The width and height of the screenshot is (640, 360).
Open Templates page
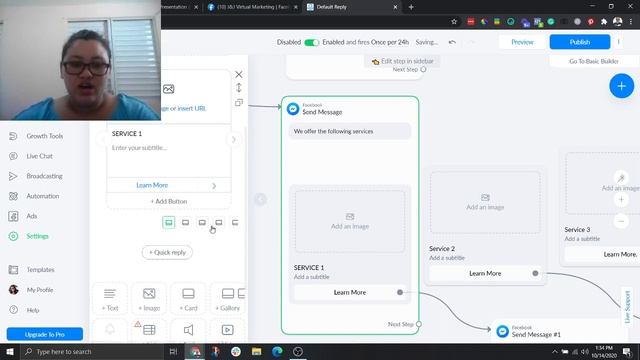pos(40,269)
